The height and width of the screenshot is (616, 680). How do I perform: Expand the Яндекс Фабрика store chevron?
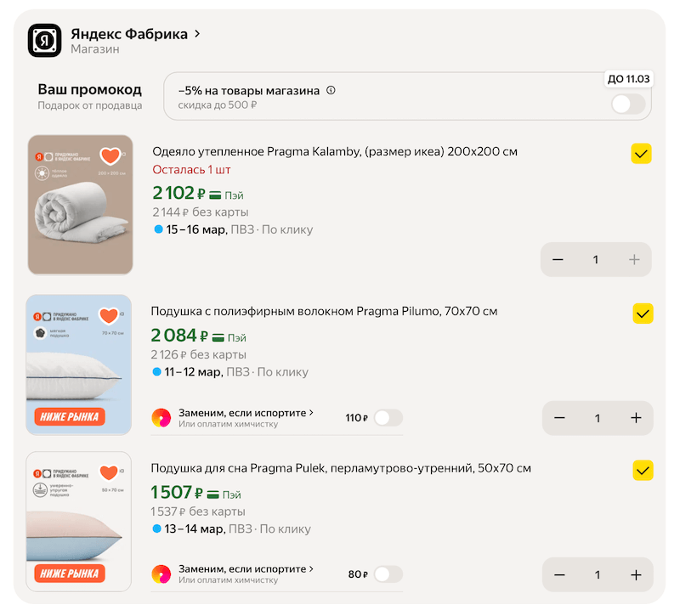pos(197,33)
